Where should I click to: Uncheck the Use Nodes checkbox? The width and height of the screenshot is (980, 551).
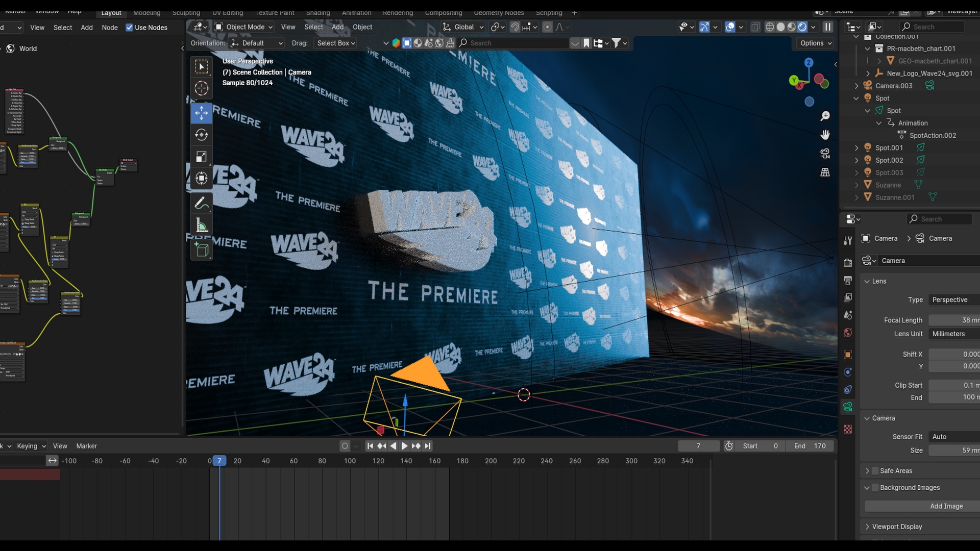(x=130, y=28)
